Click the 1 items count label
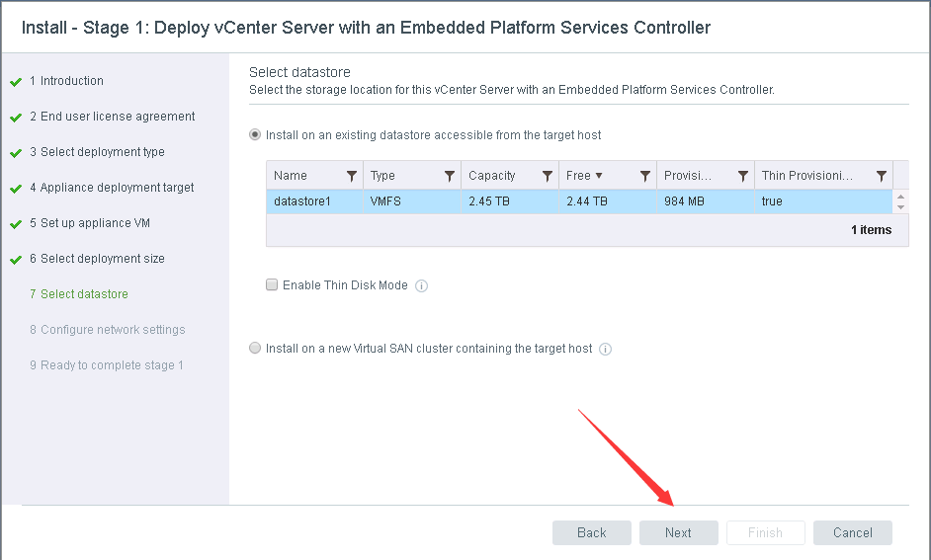Screen dimensions: 931x560 point(871,230)
